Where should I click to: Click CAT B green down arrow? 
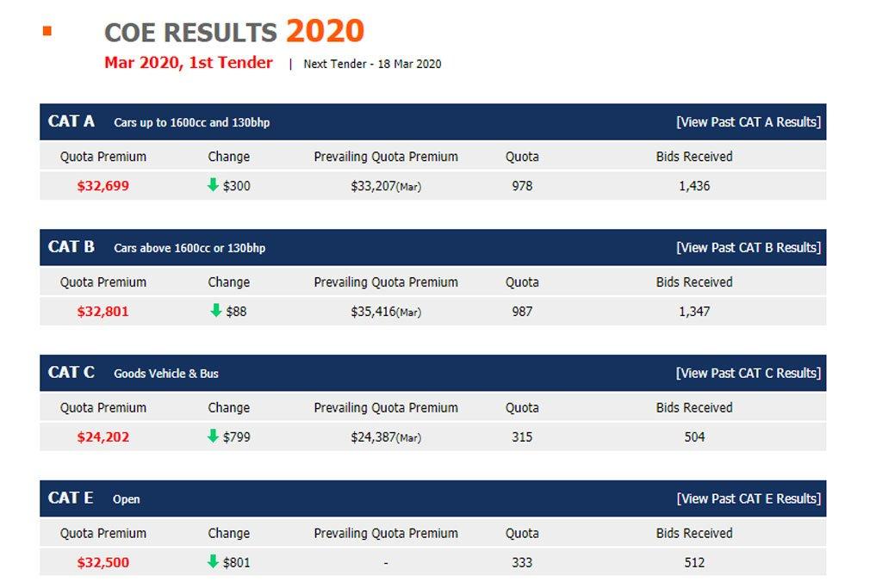coord(216,311)
